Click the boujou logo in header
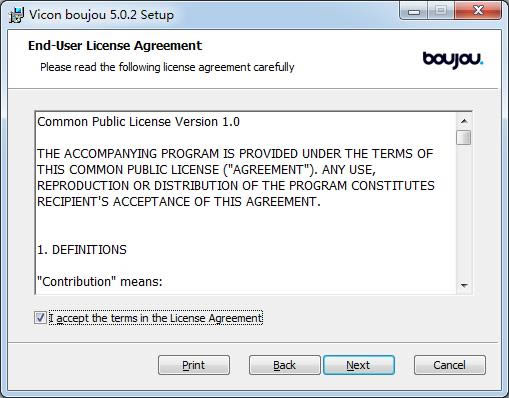 click(453, 60)
